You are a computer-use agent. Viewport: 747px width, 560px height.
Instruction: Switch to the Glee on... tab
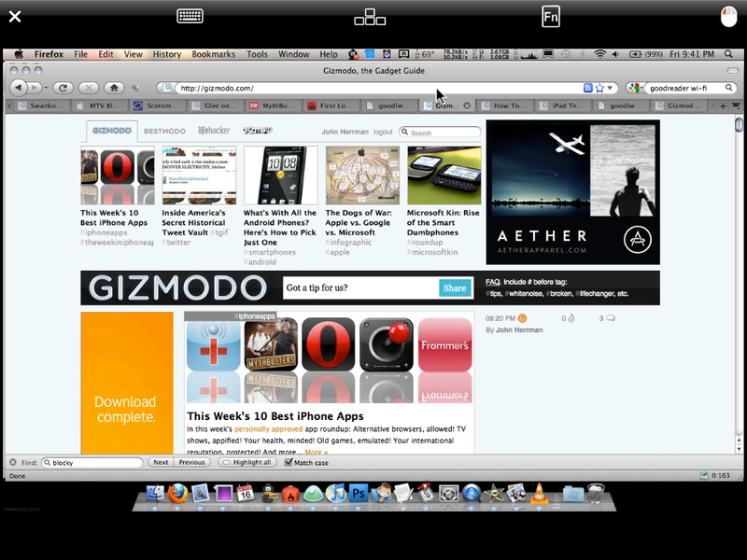tap(216, 105)
